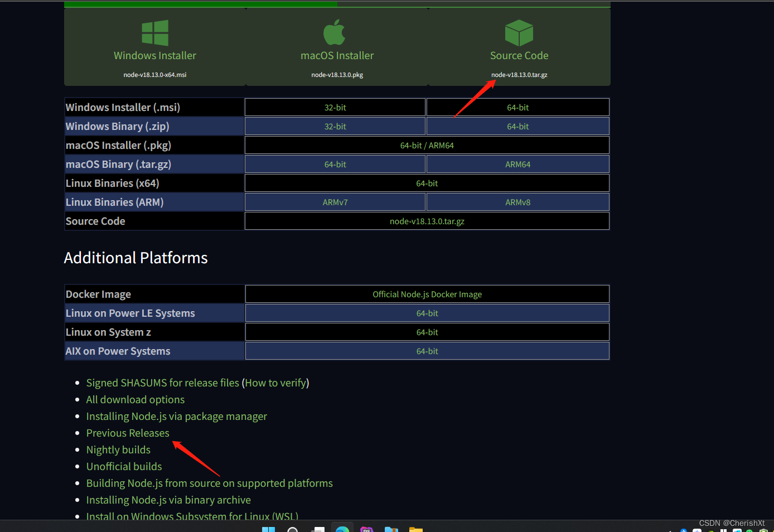Image resolution: width=774 pixels, height=532 pixels.
Task: Open Official Node.js Docker Image link
Action: coord(427,294)
